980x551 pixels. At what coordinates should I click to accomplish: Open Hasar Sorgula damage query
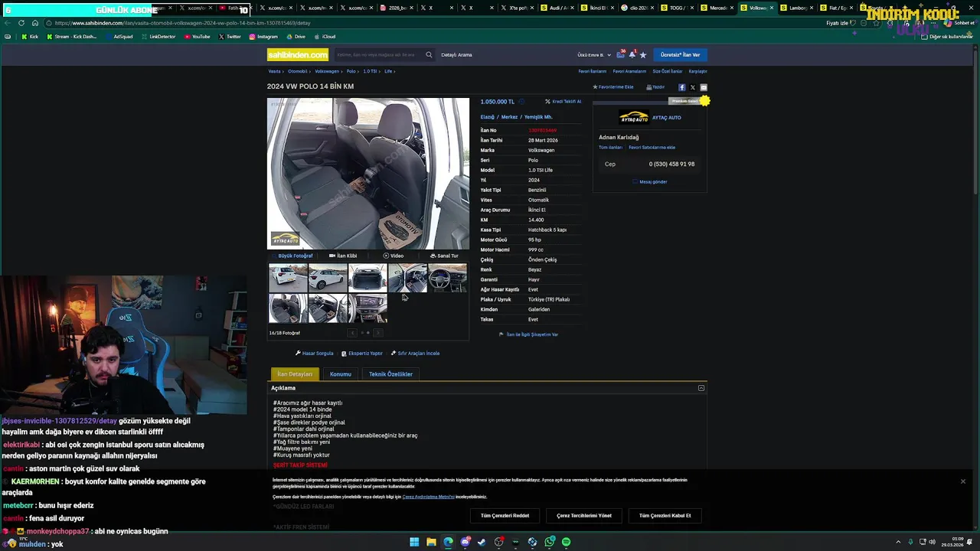point(315,354)
